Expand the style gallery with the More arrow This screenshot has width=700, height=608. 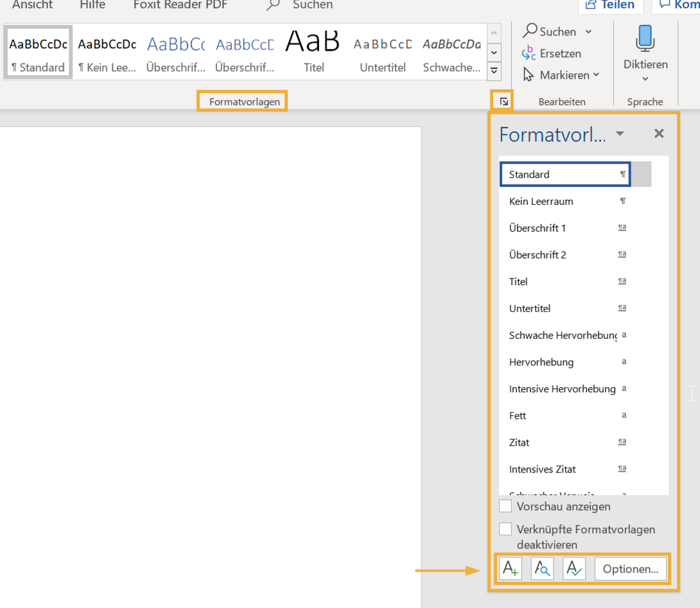(x=494, y=71)
